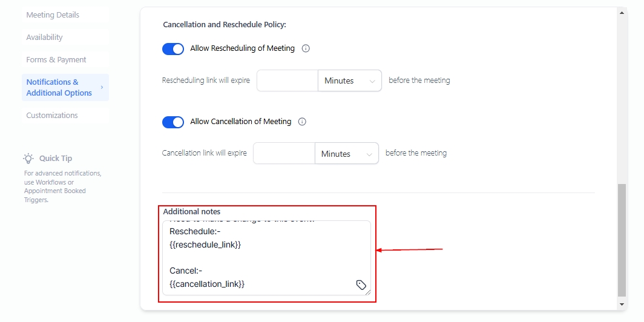Click the rescheduling link expiry input field
Viewport: 644px width, 322px height.
click(x=287, y=80)
